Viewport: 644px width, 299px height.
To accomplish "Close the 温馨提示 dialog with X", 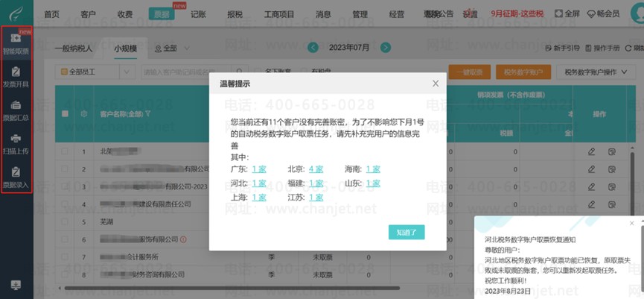I will (436, 84).
